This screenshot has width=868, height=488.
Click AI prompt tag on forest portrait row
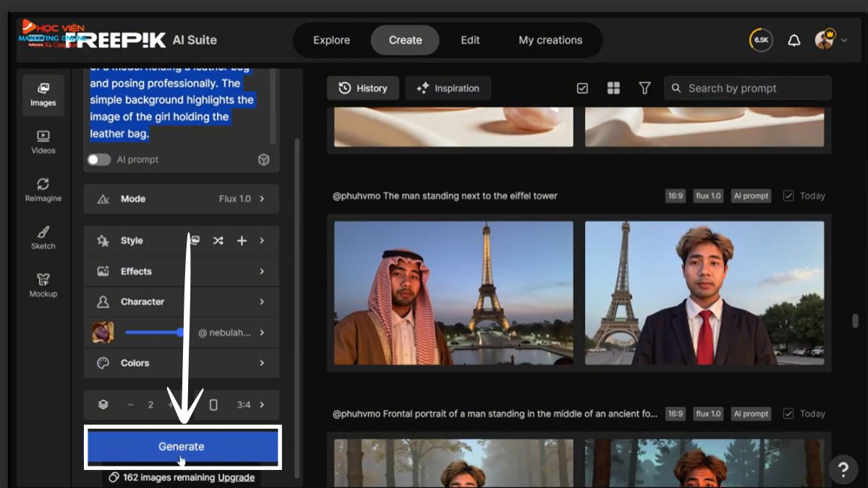pyautogui.click(x=751, y=414)
